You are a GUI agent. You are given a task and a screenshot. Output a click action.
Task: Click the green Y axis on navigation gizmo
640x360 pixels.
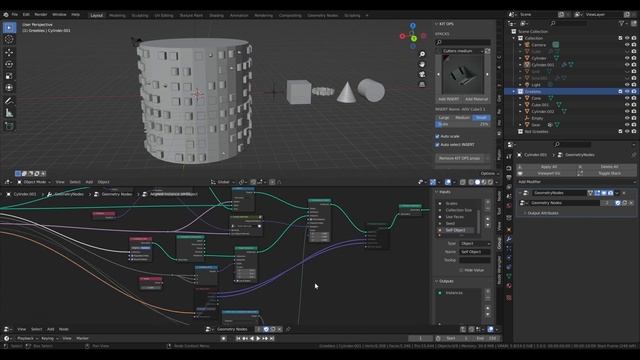pyautogui.click(x=413, y=39)
